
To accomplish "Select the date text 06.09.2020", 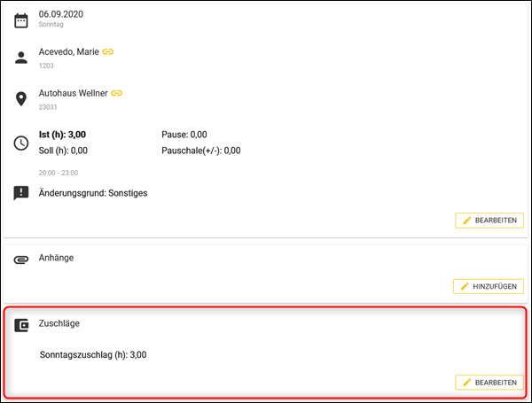I will pos(63,14).
